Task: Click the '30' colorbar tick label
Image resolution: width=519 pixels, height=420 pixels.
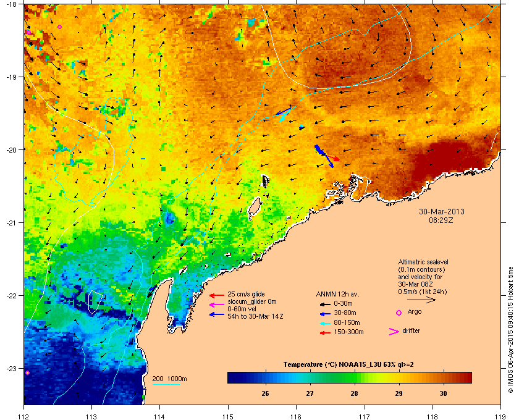Action: [x=443, y=393]
